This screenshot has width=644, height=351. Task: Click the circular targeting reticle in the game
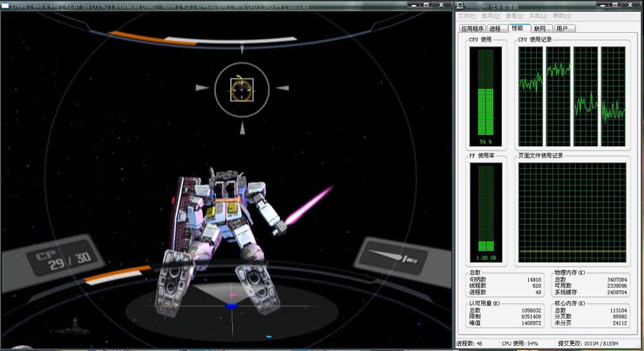tap(242, 89)
